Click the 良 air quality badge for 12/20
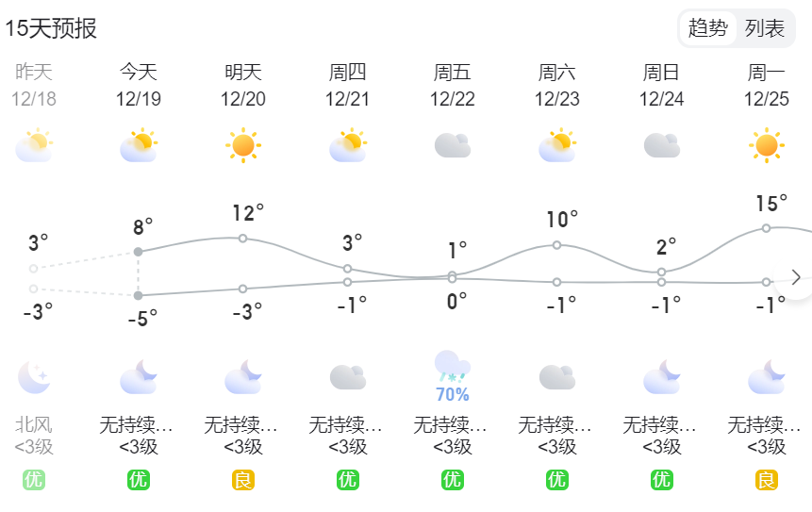 coord(243,480)
